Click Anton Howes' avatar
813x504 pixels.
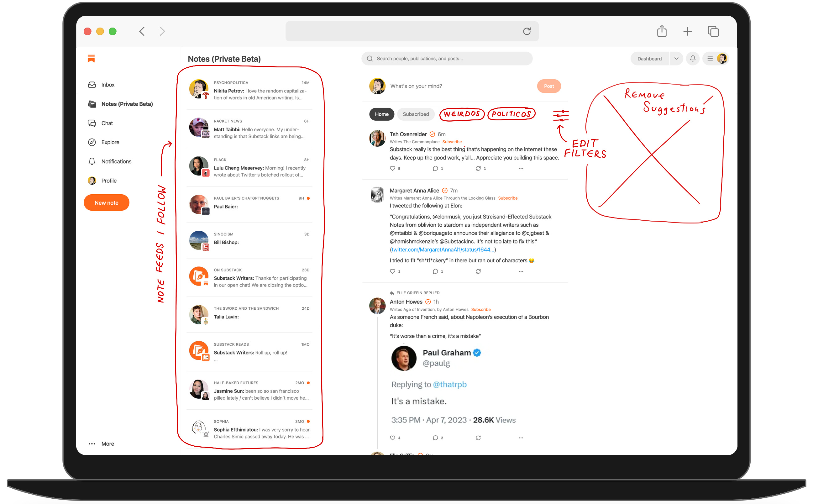point(377,306)
